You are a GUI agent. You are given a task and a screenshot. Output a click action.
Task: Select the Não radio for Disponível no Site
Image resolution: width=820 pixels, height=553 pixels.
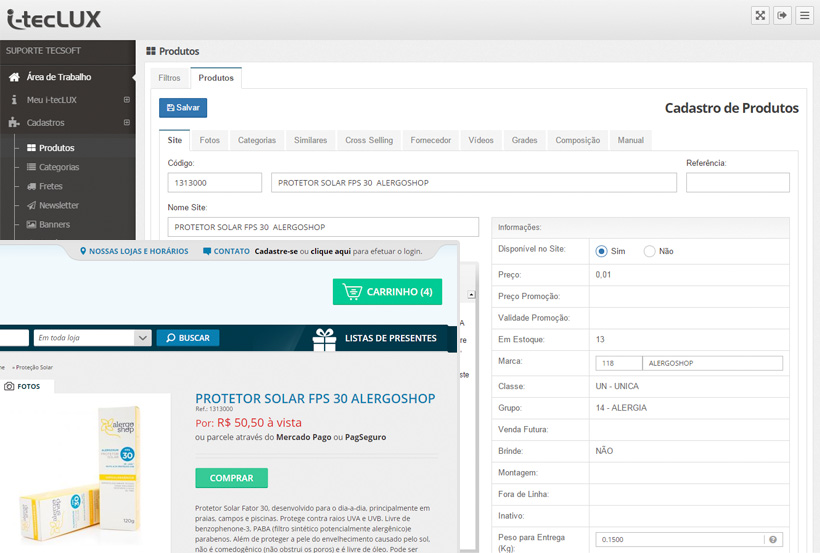point(650,251)
